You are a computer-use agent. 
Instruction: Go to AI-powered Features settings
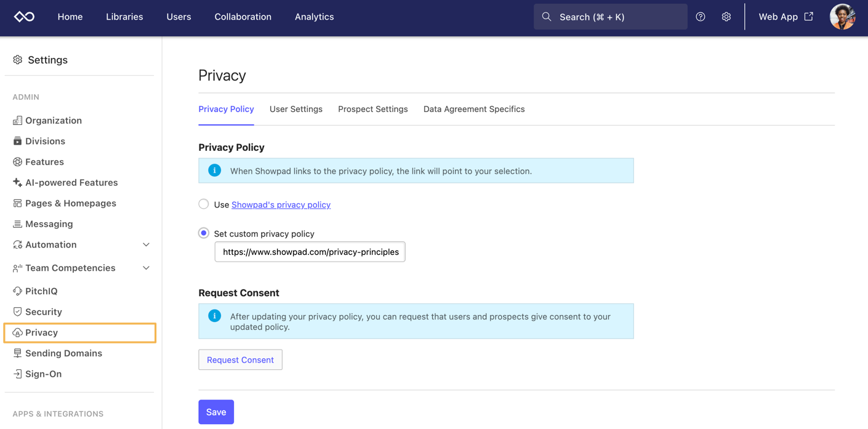tap(71, 183)
